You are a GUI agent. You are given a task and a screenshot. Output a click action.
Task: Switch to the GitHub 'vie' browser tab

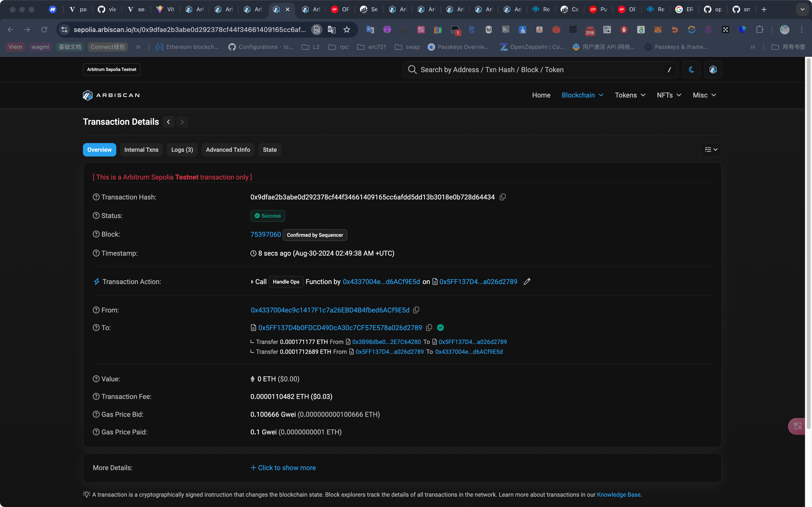107,9
